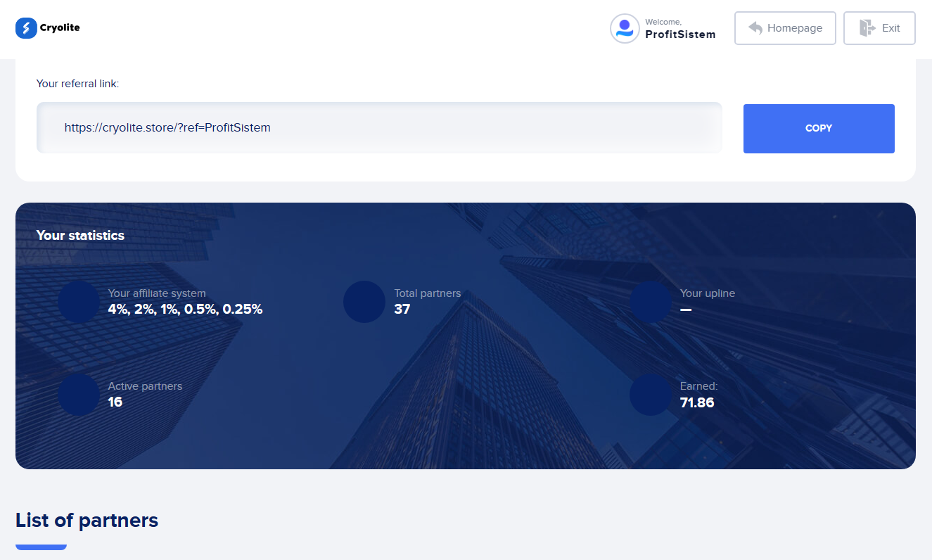Viewport: 932px width, 560px height.
Task: Click the List of partners heading
Action: point(87,520)
